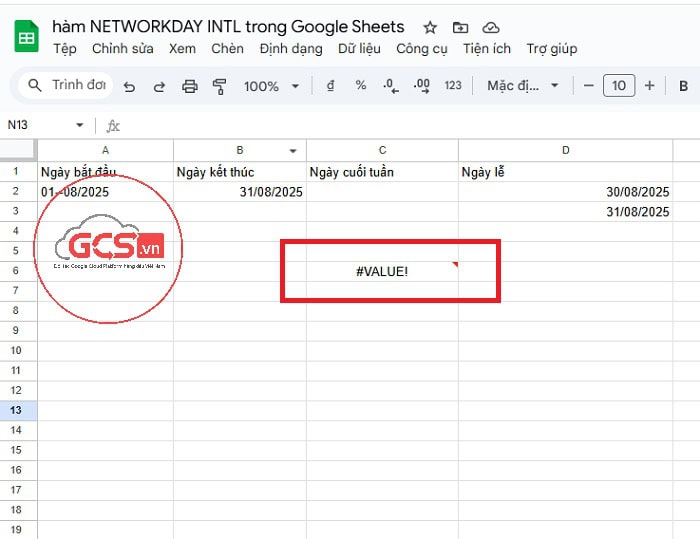700x539 pixels.
Task: Select the cell showing #VALUE! error
Action: tap(382, 271)
